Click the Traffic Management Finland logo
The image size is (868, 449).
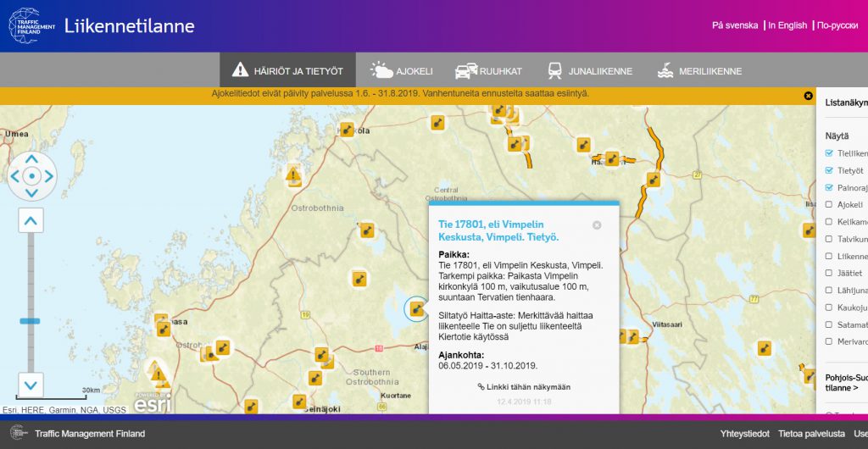[31, 25]
